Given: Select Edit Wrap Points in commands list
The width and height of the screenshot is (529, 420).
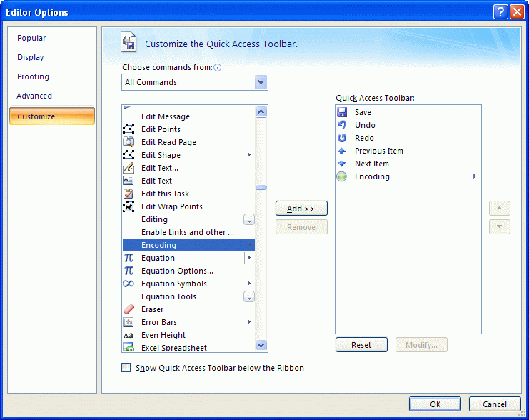Looking at the screenshot, I should click(x=171, y=206).
